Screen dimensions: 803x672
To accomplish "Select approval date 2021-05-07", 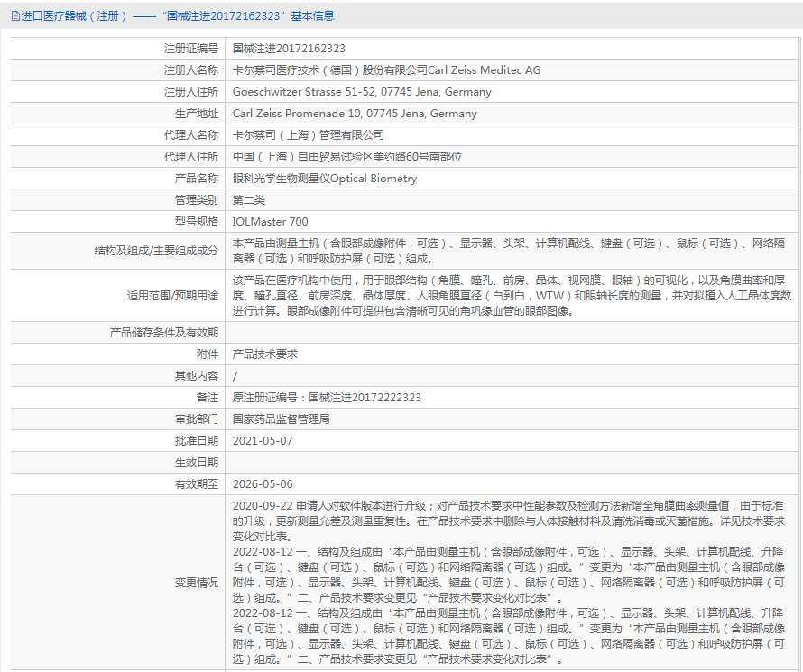I will click(x=263, y=441).
